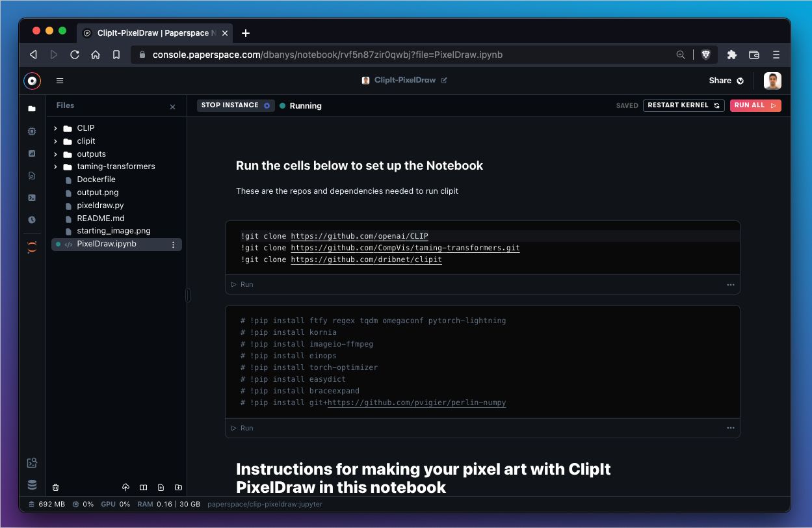Close the ClipIt-PixelDraw browser tab
Image resolution: width=812 pixels, height=528 pixels.
(225, 33)
